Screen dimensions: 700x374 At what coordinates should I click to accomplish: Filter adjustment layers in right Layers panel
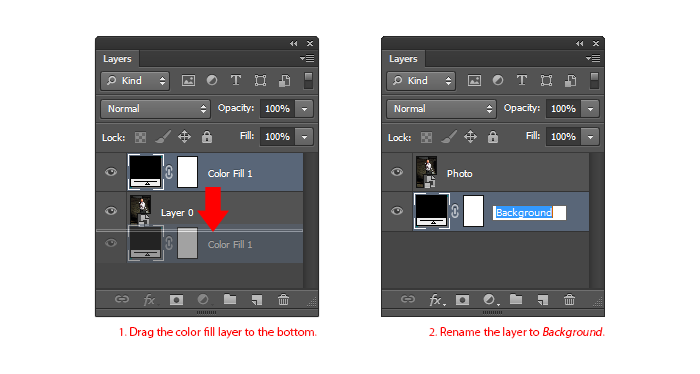click(x=498, y=80)
